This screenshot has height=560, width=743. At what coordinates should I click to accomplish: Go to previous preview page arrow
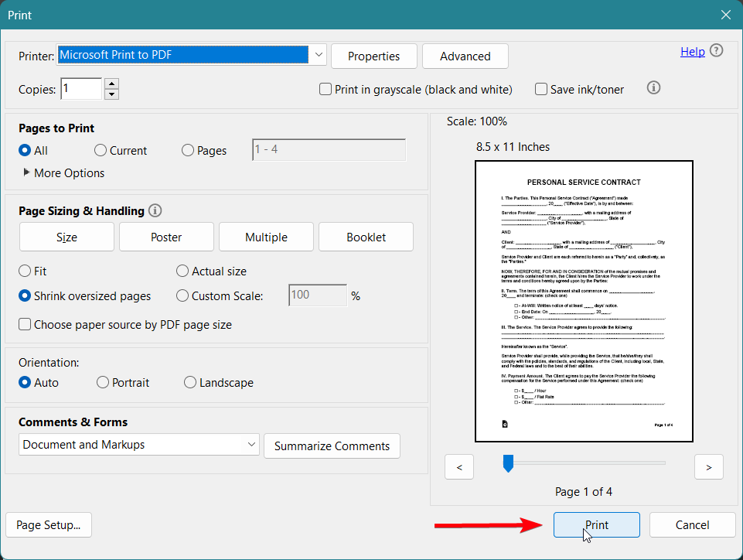459,466
